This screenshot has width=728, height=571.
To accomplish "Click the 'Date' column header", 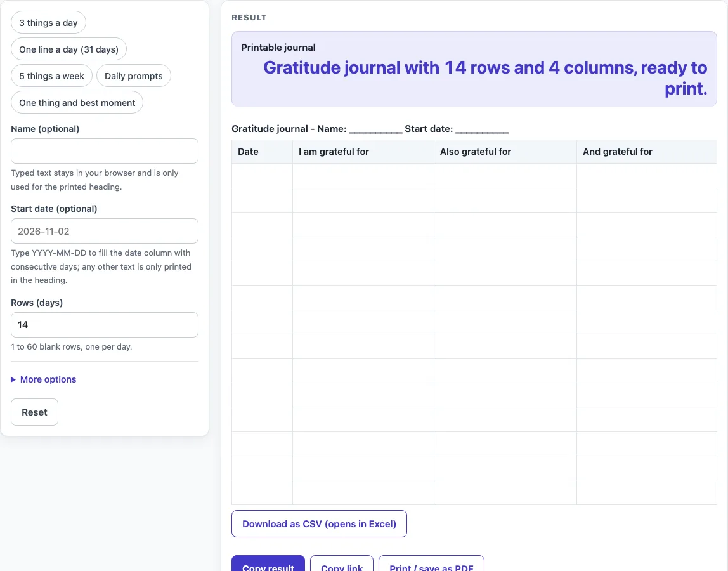I will point(262,152).
